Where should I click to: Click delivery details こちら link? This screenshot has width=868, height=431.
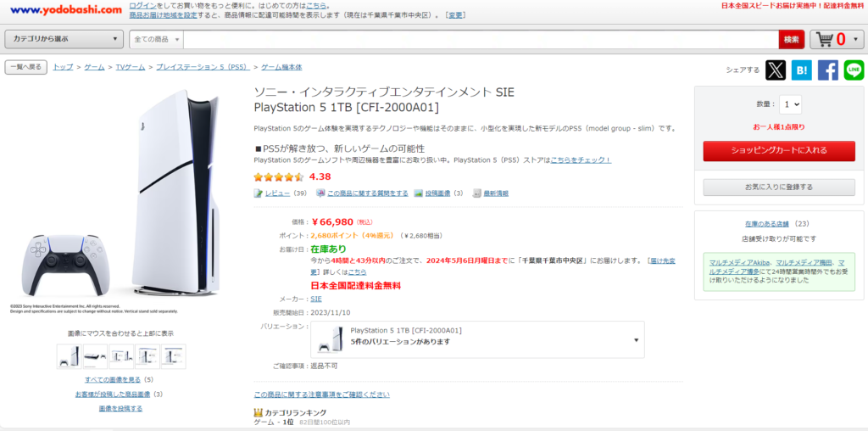click(357, 272)
